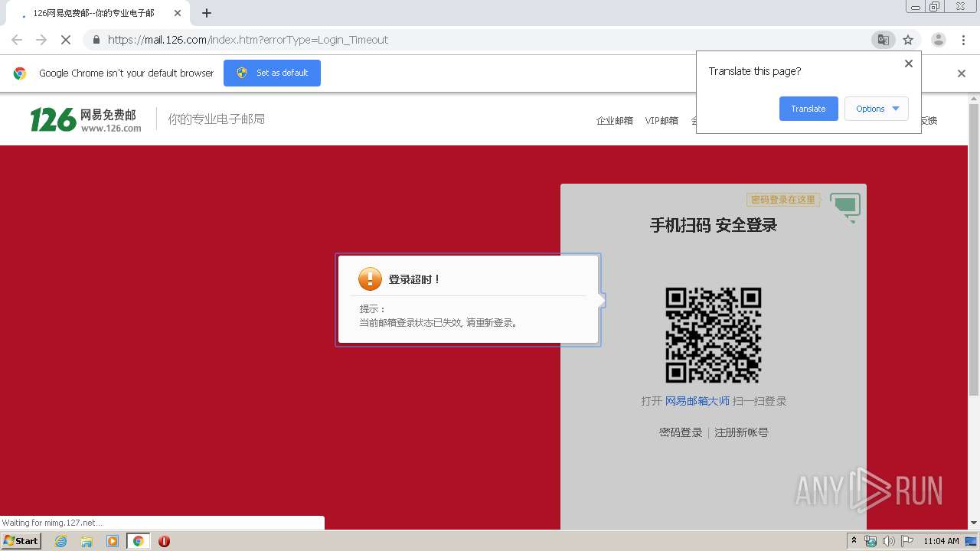
Task: Open the file explorer folder on taskbar
Action: click(x=87, y=541)
